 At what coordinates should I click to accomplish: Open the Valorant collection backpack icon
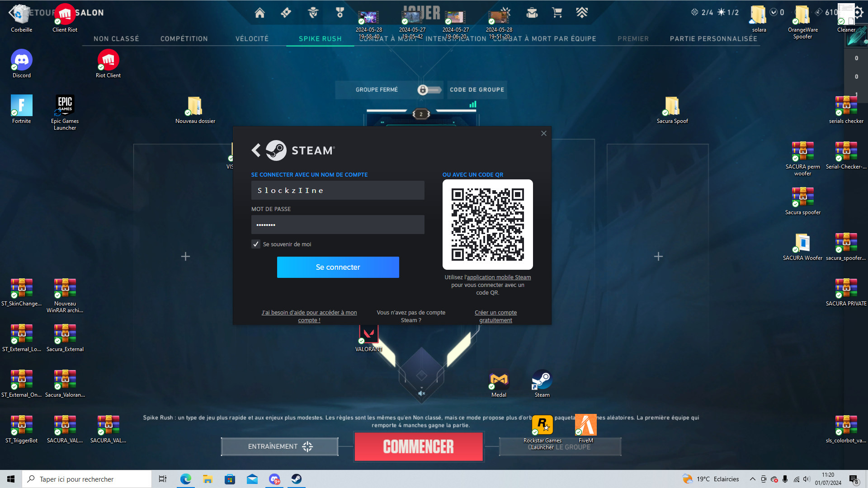pos(532,13)
